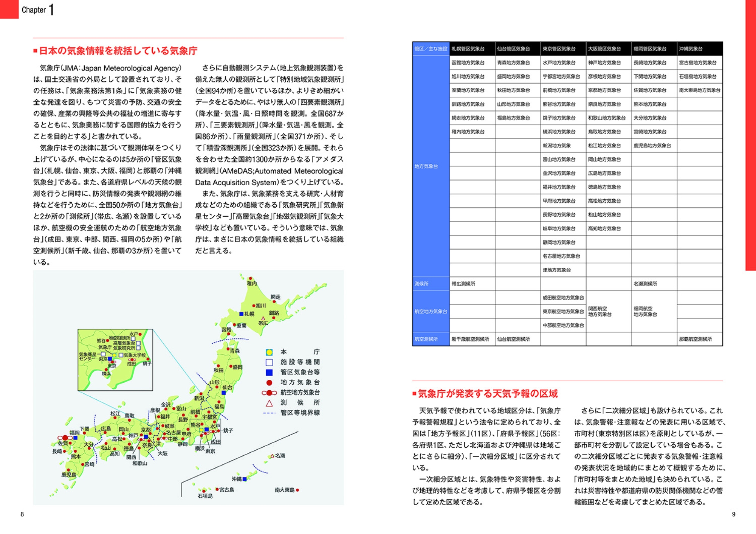The image size is (756, 534).
Task: Click the 長崎地方気象台 table cell
Action: (654, 63)
